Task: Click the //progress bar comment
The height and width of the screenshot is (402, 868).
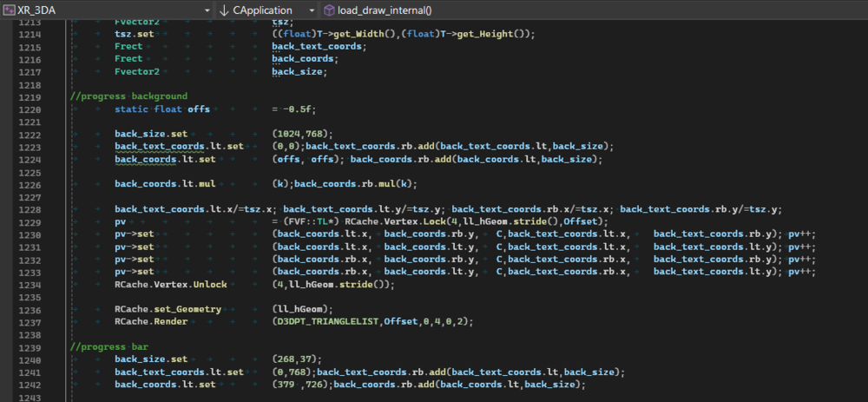Action: coord(111,346)
